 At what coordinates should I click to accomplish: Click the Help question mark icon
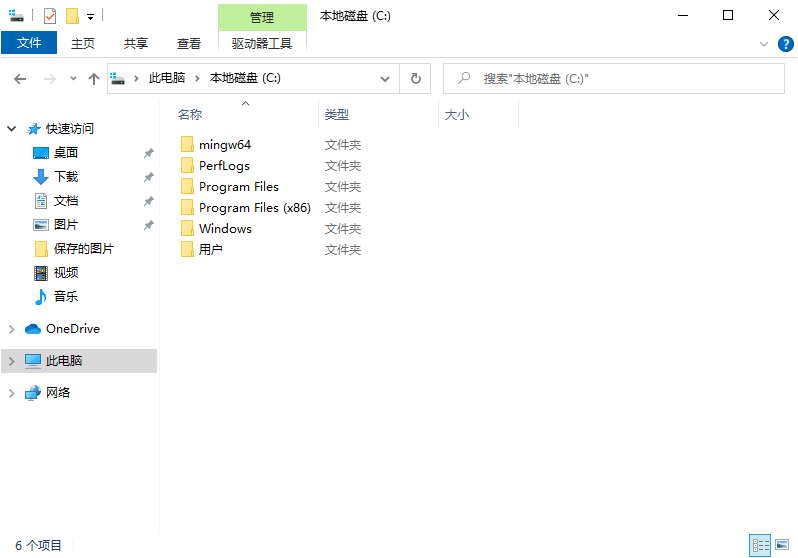coord(785,44)
